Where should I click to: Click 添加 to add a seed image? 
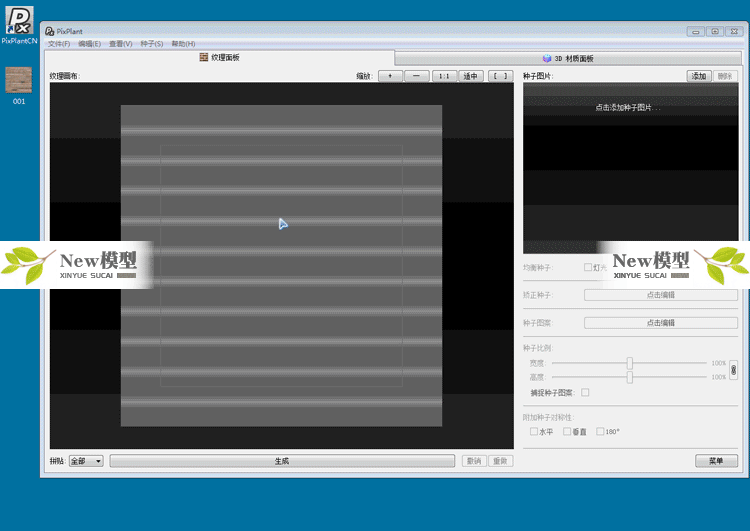click(x=698, y=76)
